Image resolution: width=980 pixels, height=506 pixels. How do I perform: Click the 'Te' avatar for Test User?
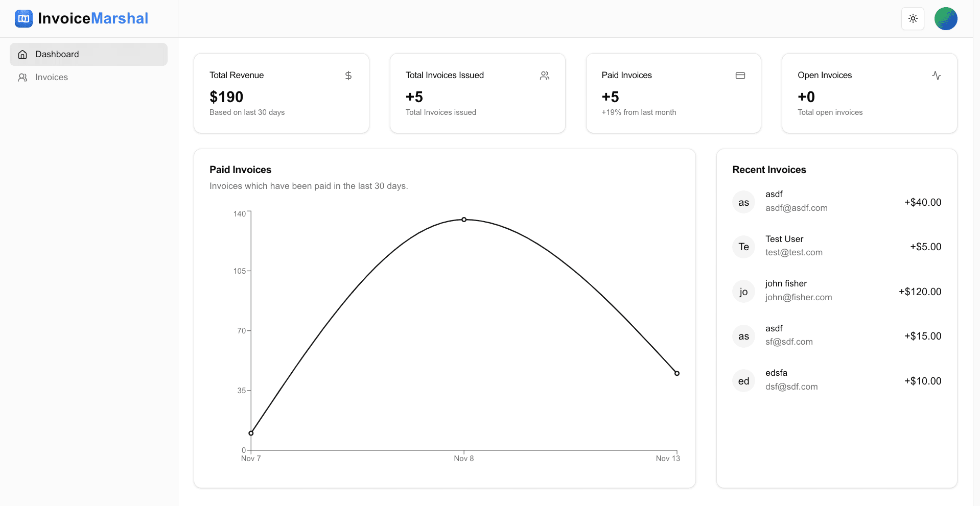pos(743,247)
